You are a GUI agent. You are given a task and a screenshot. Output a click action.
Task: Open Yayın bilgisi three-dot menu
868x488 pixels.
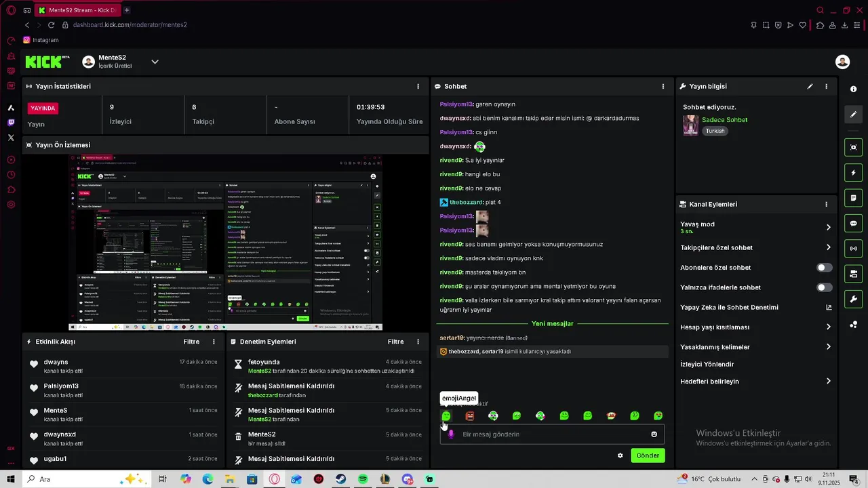[826, 87]
